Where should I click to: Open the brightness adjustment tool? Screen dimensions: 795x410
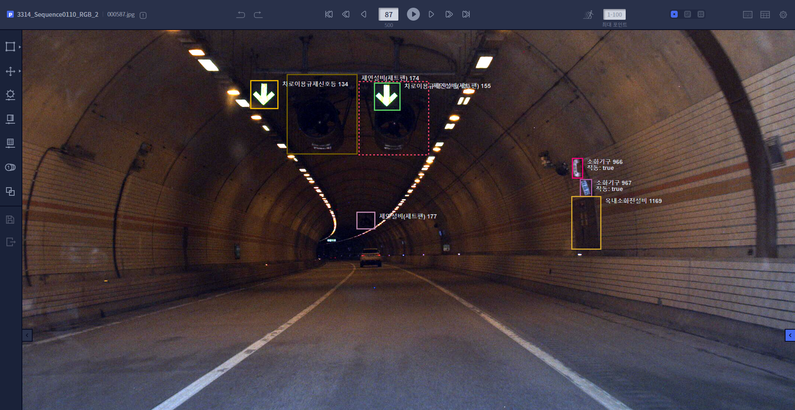[x=10, y=95]
